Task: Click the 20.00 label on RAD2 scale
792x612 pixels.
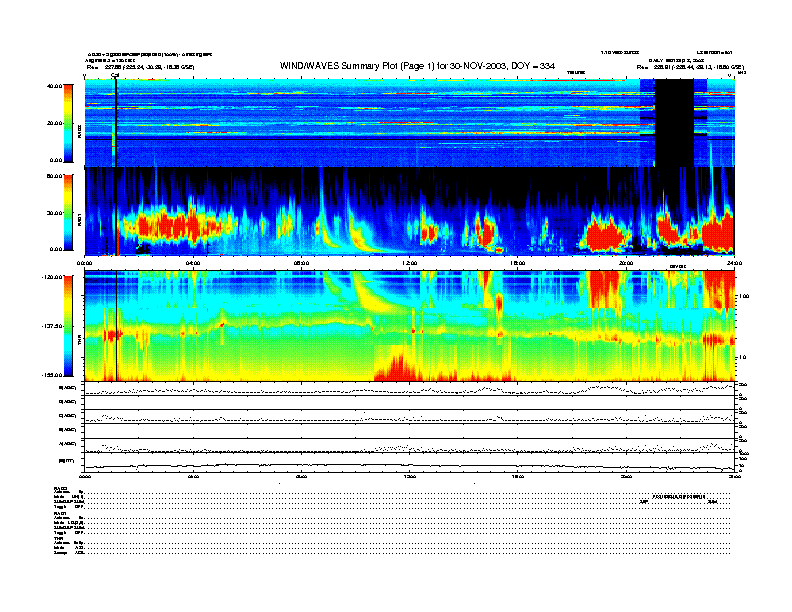Action: 54,123
